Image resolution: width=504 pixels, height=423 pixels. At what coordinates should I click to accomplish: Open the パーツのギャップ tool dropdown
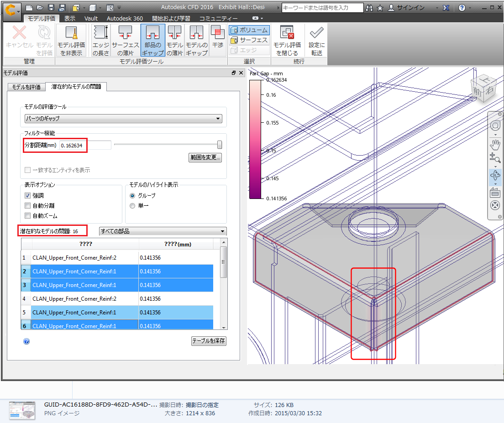(x=123, y=119)
